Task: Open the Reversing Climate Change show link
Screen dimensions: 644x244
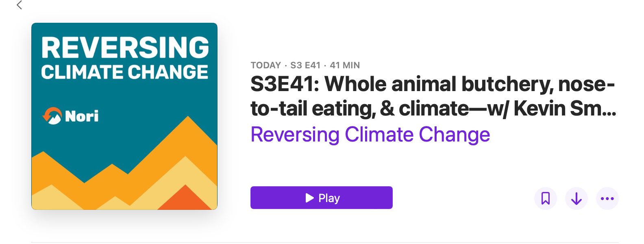Action: 370,135
